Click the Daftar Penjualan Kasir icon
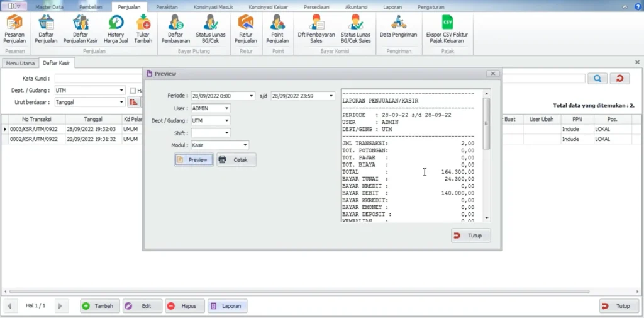 [80, 28]
